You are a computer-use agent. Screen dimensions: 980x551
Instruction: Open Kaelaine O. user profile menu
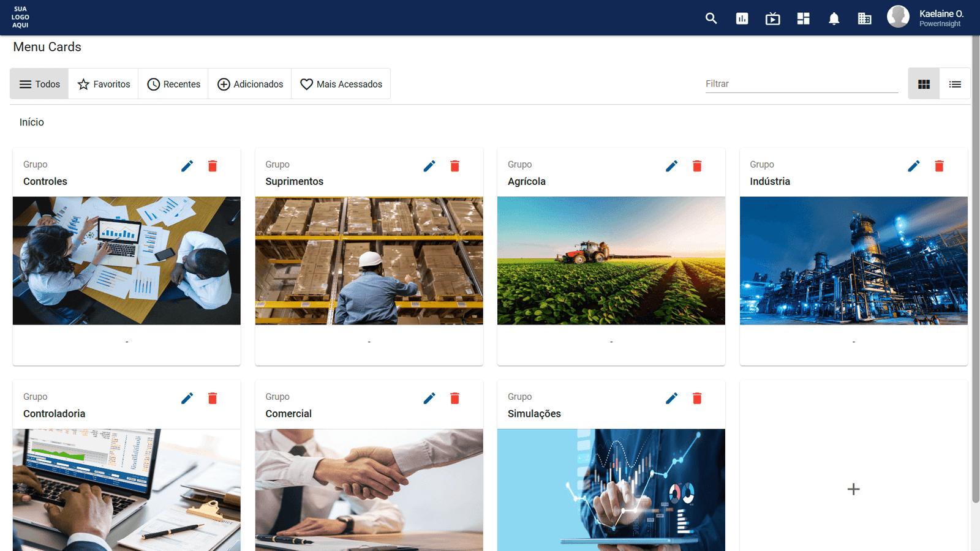pyautogui.click(x=925, y=18)
